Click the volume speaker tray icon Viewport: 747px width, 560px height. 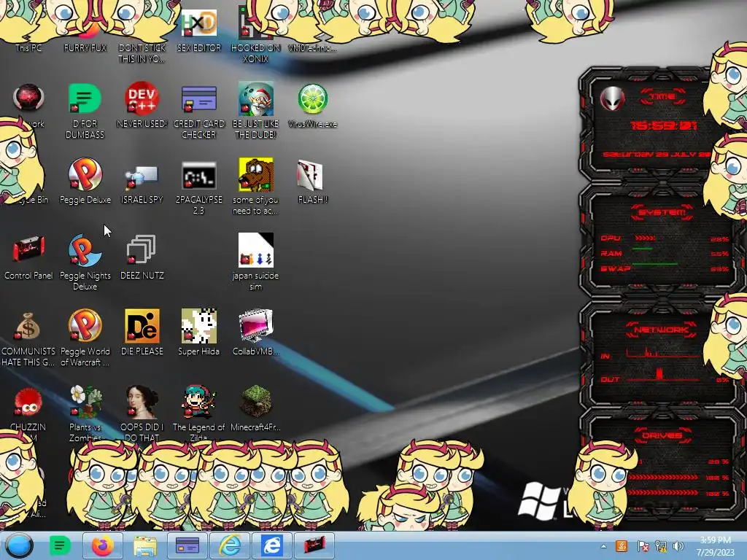pyautogui.click(x=678, y=546)
